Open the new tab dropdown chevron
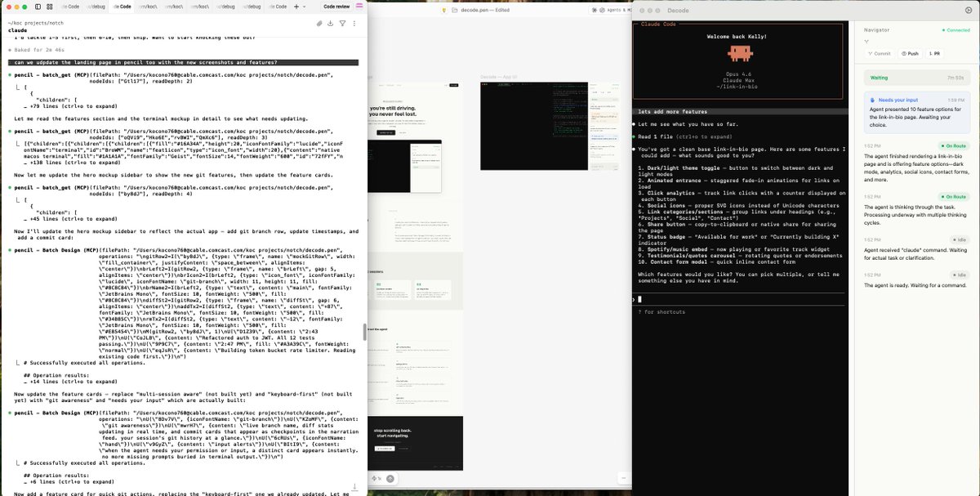Screen dimensions: 980x496 click(x=306, y=6)
